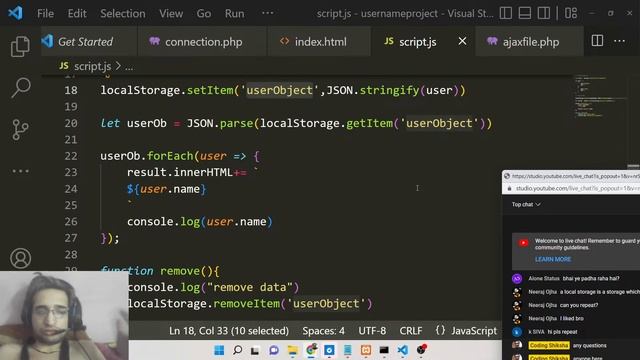Select language mode JavaScript in status bar
This screenshot has width=640, height=360.
pos(474,331)
